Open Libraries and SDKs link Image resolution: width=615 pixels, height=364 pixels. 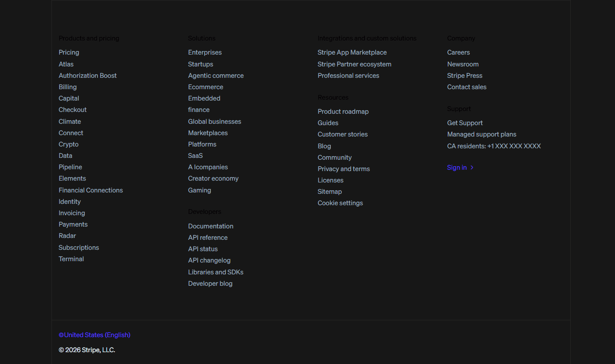pyautogui.click(x=215, y=272)
